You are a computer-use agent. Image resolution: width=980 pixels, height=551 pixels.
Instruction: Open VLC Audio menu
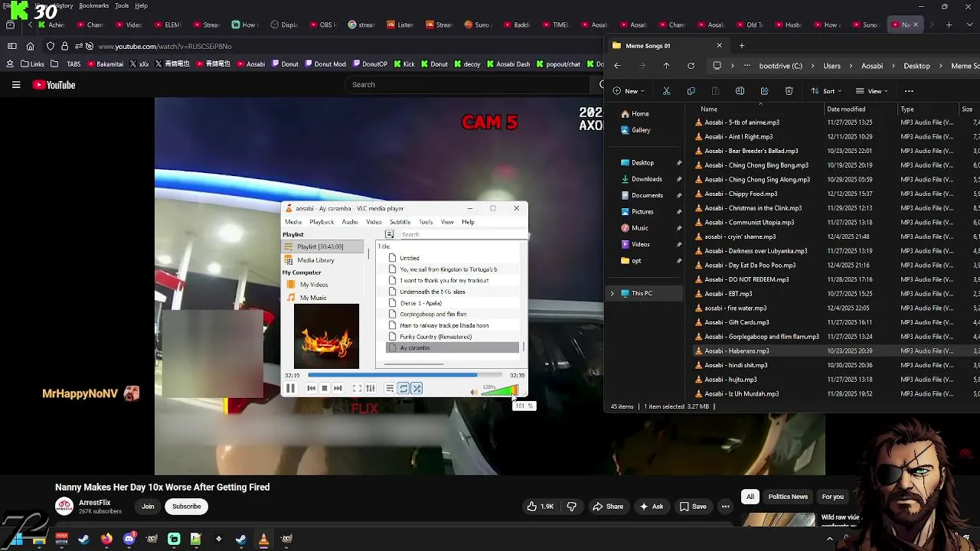click(x=350, y=222)
